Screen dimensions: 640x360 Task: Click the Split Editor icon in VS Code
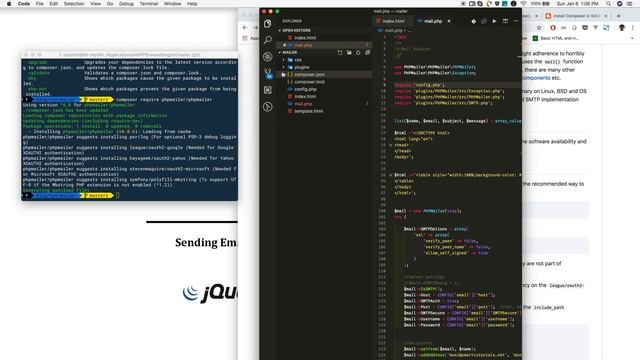tap(505, 21)
